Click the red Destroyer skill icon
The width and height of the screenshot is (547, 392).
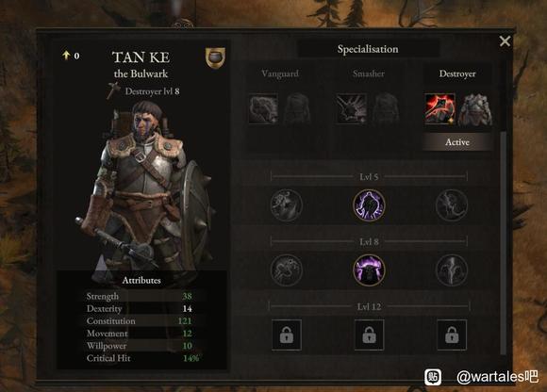tap(439, 108)
